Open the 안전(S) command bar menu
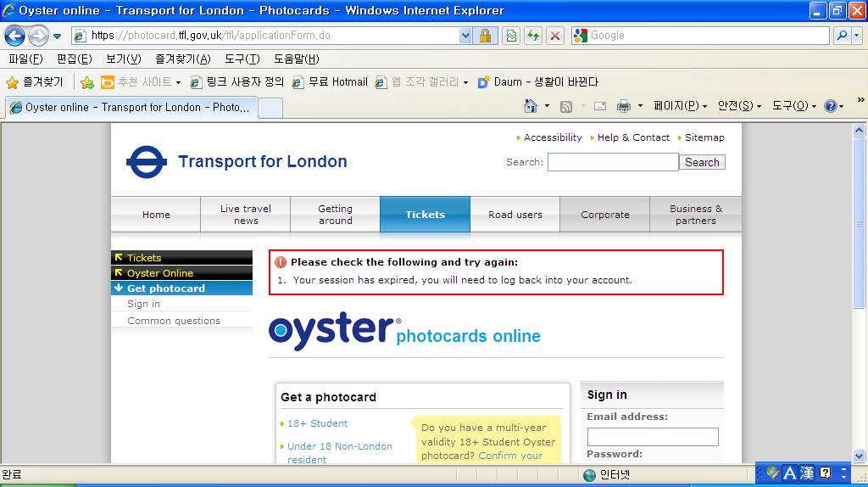Viewport: 868px width, 487px height. tap(739, 106)
